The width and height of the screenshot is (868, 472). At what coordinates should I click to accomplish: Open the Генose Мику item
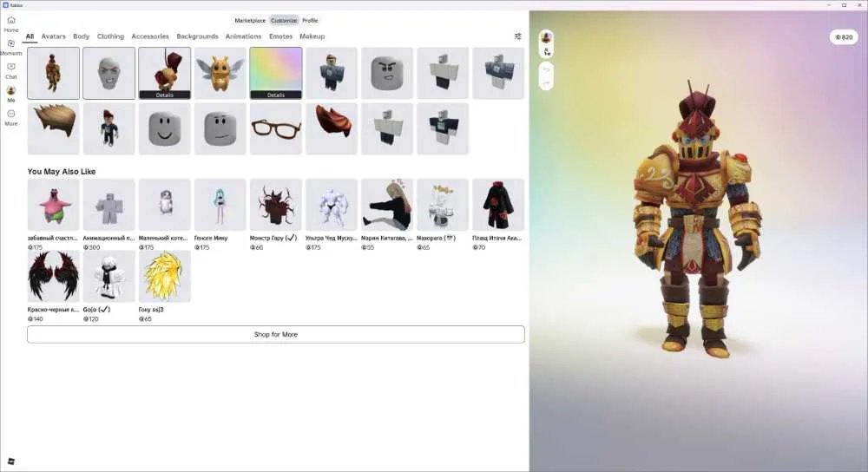220,205
